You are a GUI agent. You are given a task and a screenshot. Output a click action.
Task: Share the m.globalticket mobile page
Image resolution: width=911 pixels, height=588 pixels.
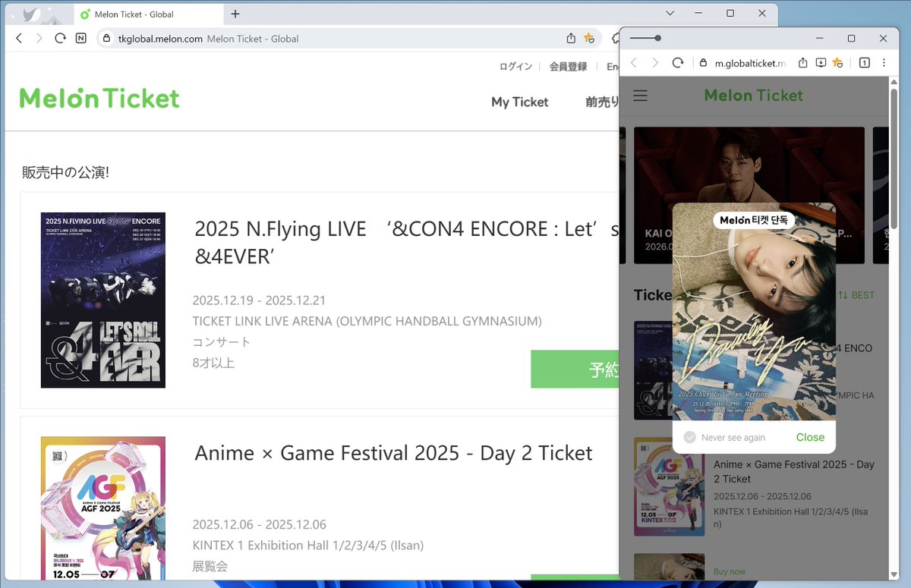(x=802, y=62)
